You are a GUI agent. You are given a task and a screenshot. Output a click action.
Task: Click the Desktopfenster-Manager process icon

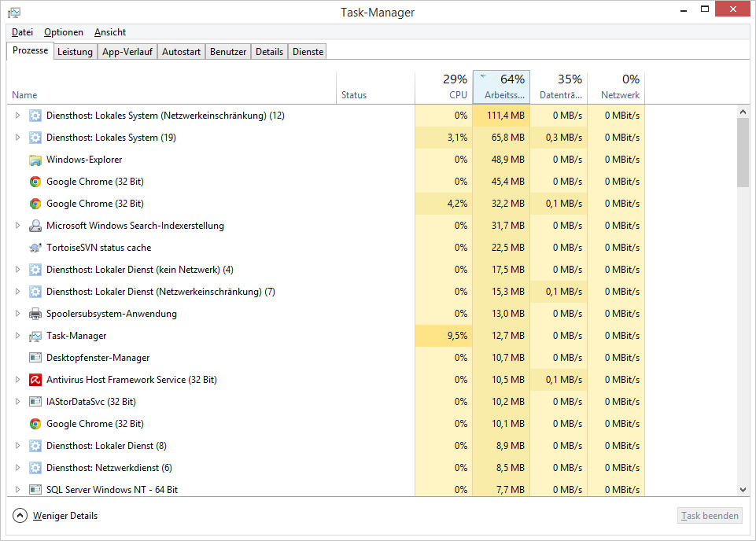pyautogui.click(x=35, y=358)
